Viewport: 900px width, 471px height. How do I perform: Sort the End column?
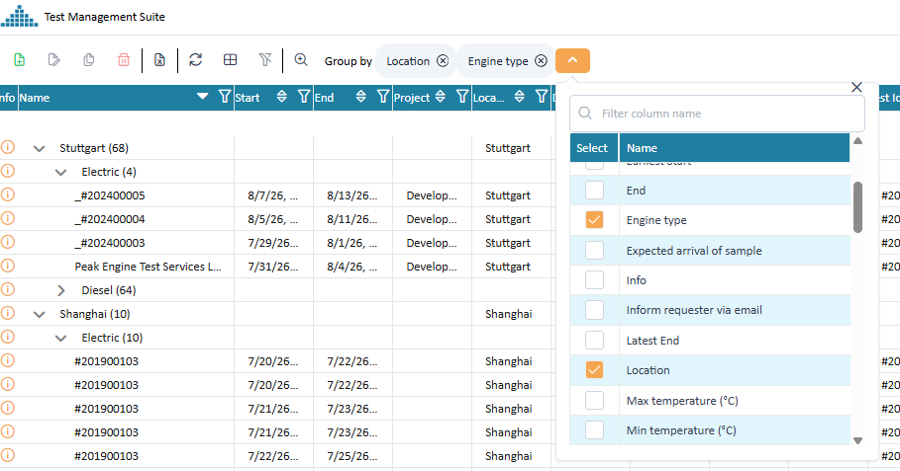coord(361,97)
